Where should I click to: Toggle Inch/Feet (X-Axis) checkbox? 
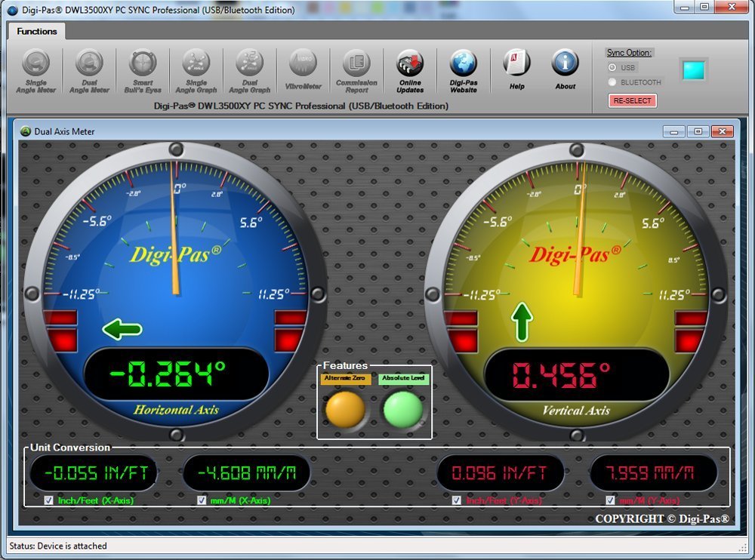click(x=49, y=500)
